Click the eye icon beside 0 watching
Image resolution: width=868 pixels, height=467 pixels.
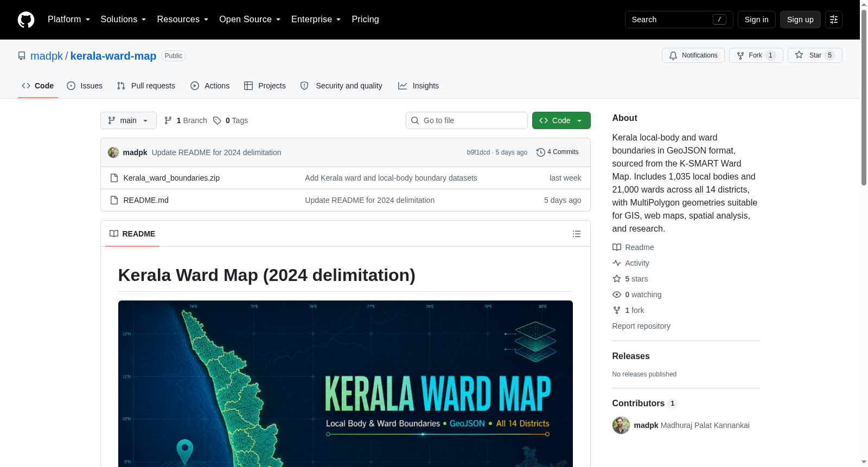pyautogui.click(x=617, y=295)
